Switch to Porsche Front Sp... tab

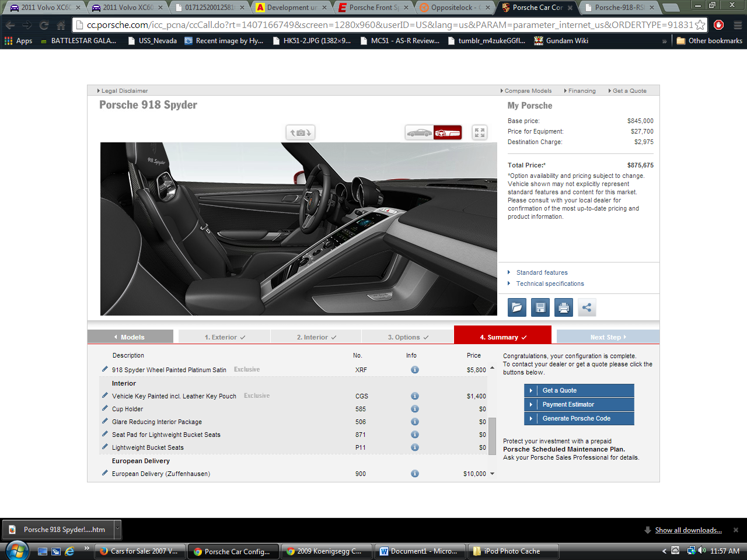click(x=373, y=8)
